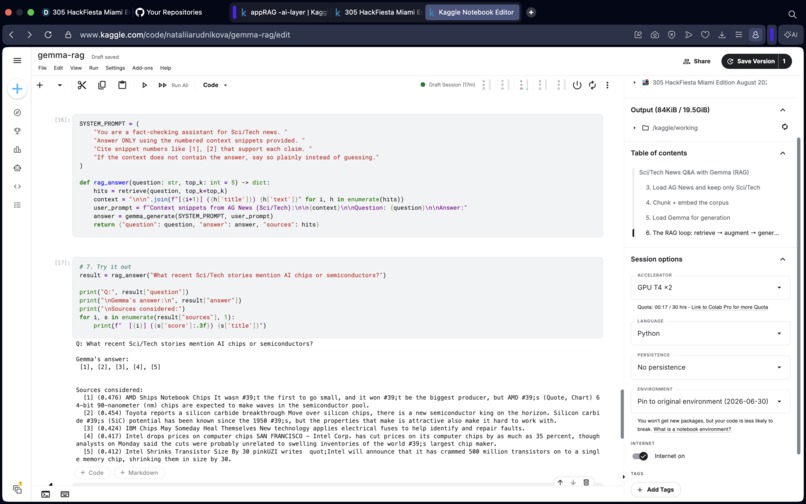Viewport: 806px width, 504px height.
Task: Expand the 305 HackFiesta Miami Edition input
Action: coord(634,82)
